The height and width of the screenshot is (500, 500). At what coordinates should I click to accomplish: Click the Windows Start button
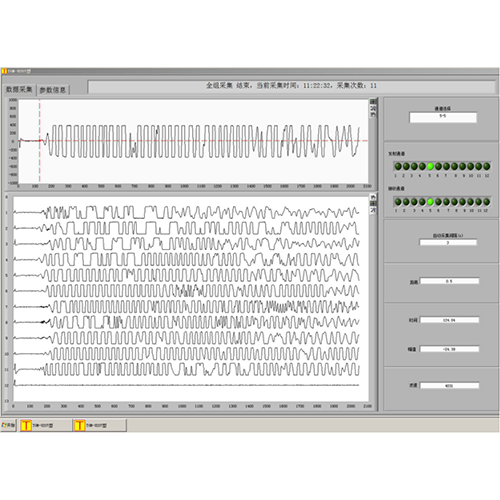pos(8,425)
